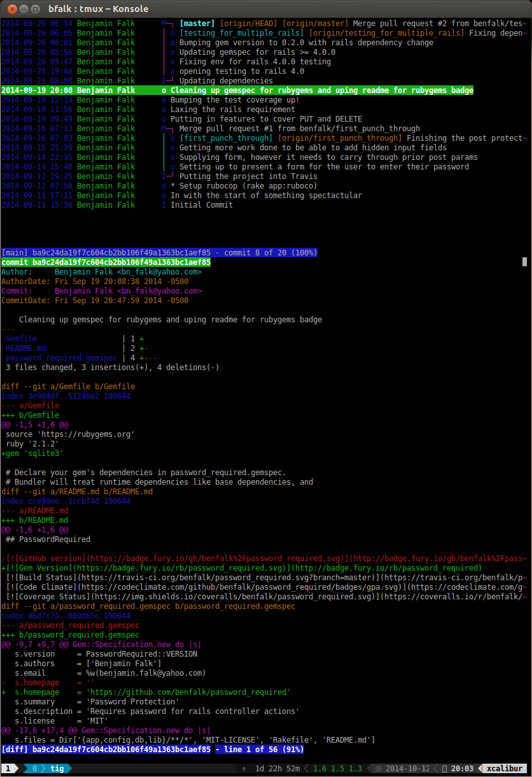The width and height of the screenshot is (532, 777).
Task: Click the diff pane scrollbar thumb
Action: click(x=524, y=262)
